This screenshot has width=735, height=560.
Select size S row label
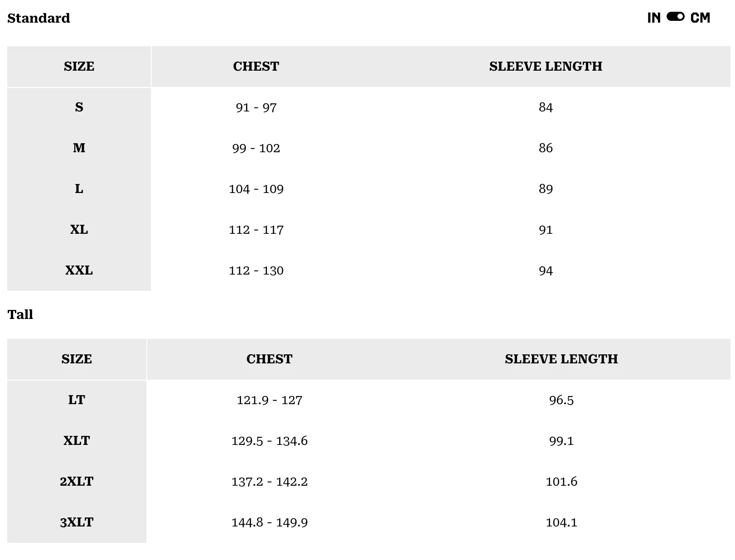pos(79,107)
